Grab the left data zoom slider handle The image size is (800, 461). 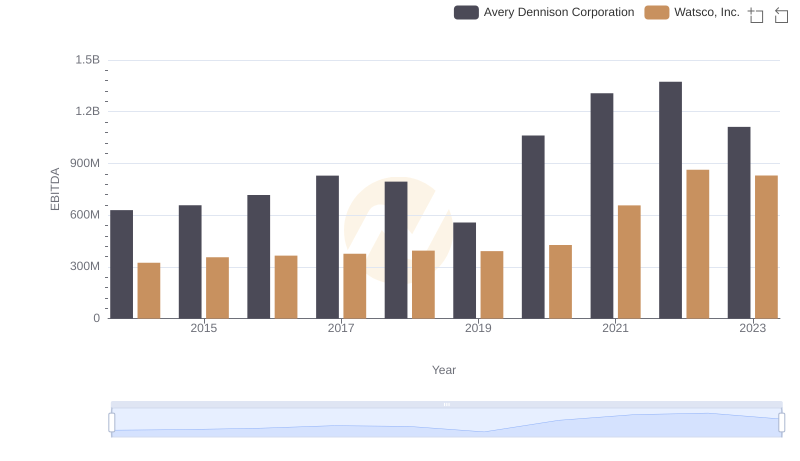coord(112,422)
